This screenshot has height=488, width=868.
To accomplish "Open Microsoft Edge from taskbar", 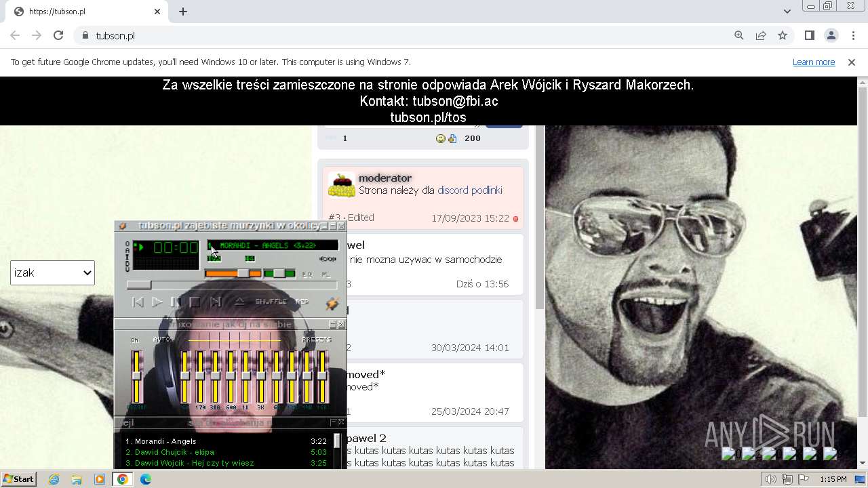I will coord(145,479).
